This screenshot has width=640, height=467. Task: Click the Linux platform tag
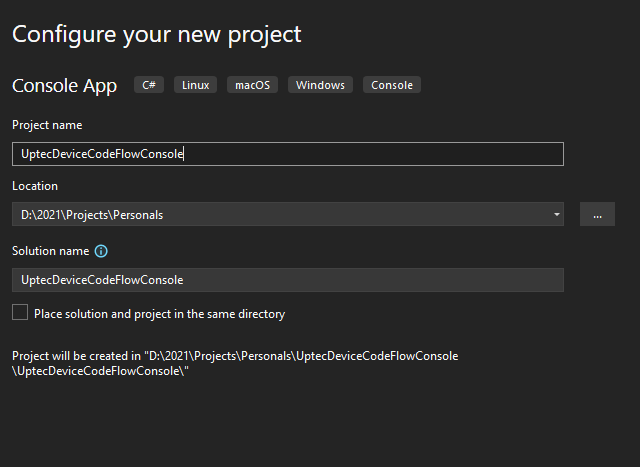(196, 85)
